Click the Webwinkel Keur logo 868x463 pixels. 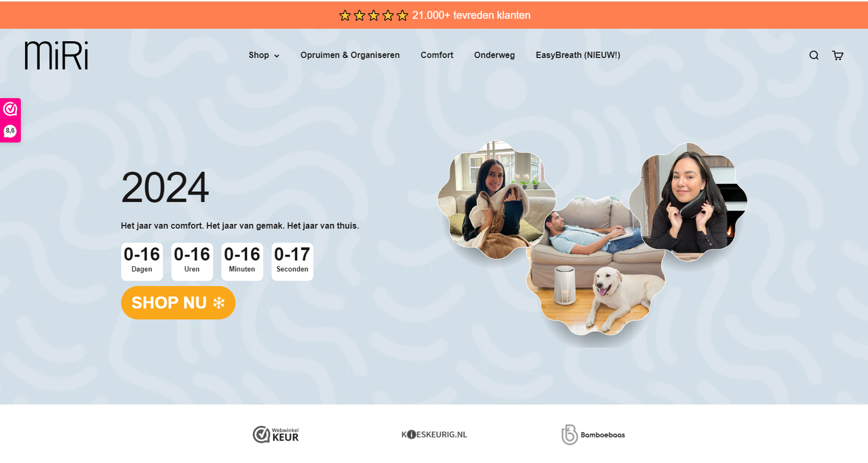point(276,434)
